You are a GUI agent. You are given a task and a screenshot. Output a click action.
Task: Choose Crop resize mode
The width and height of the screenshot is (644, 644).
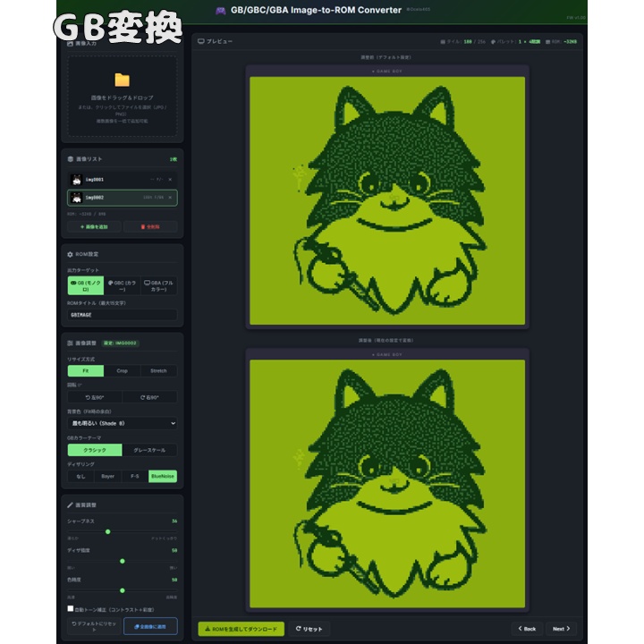coord(122,371)
